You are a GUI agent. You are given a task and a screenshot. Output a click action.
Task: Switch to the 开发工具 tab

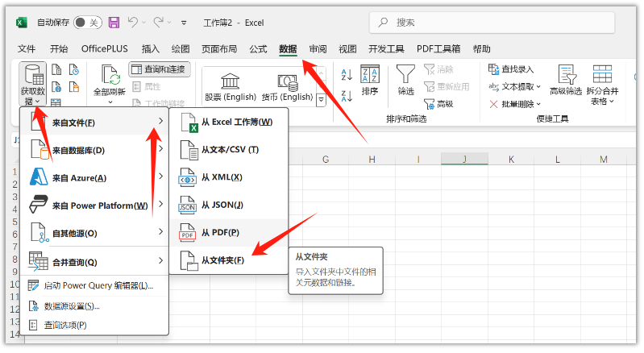tap(386, 49)
